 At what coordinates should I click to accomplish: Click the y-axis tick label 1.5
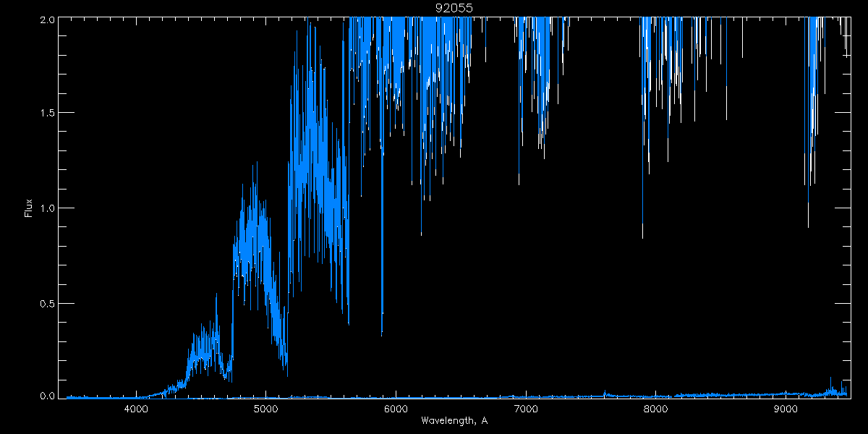coord(46,114)
